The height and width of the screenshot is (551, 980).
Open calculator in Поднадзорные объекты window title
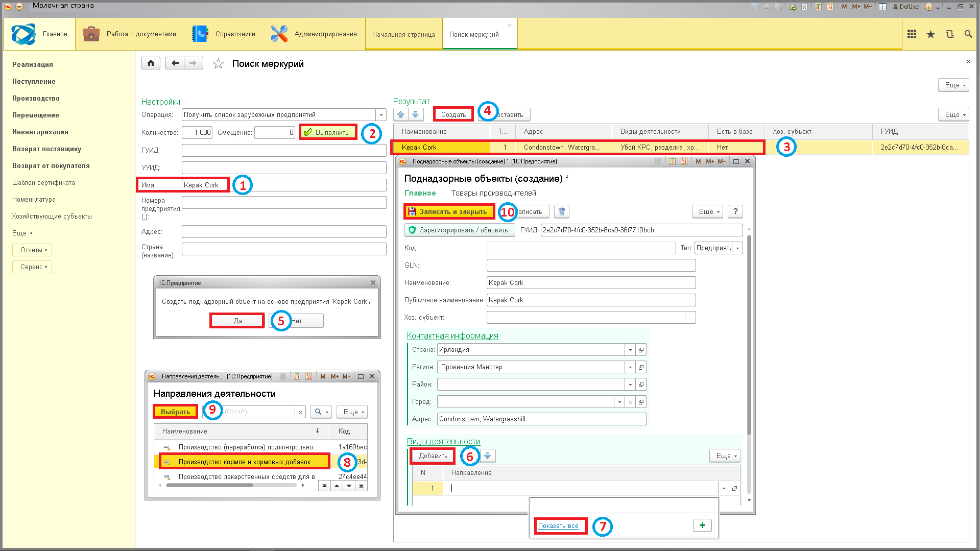672,161
